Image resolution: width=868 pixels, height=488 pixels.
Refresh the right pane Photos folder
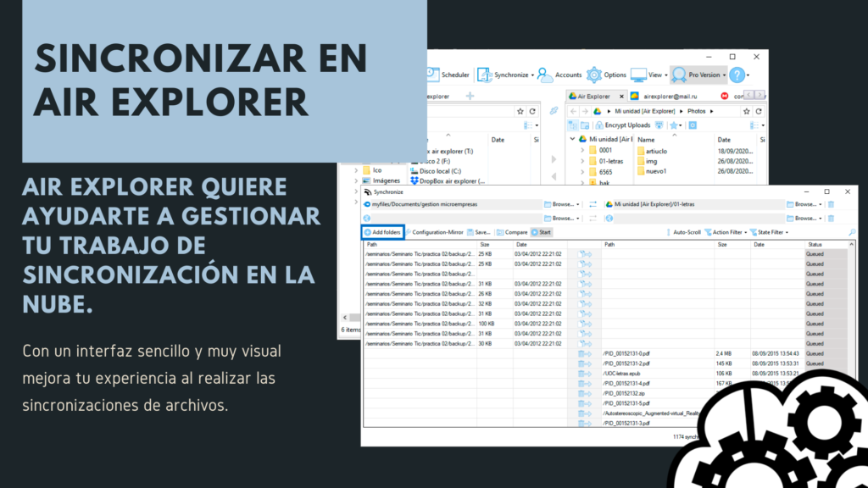pyautogui.click(x=759, y=111)
